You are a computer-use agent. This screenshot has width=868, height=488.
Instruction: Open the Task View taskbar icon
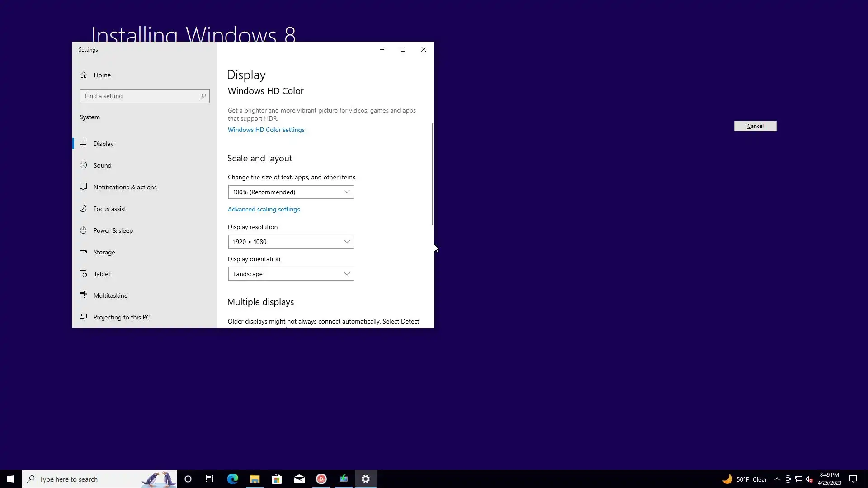pos(210,479)
